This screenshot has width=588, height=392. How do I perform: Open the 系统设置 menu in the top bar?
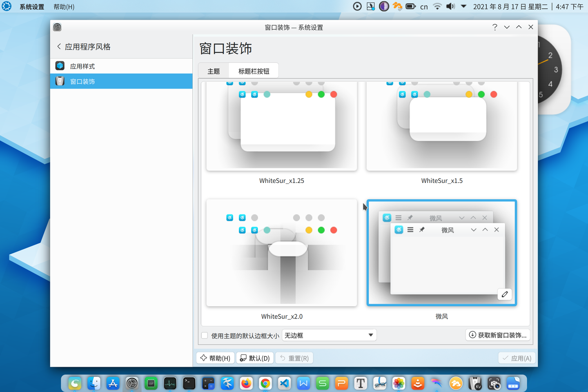click(32, 7)
